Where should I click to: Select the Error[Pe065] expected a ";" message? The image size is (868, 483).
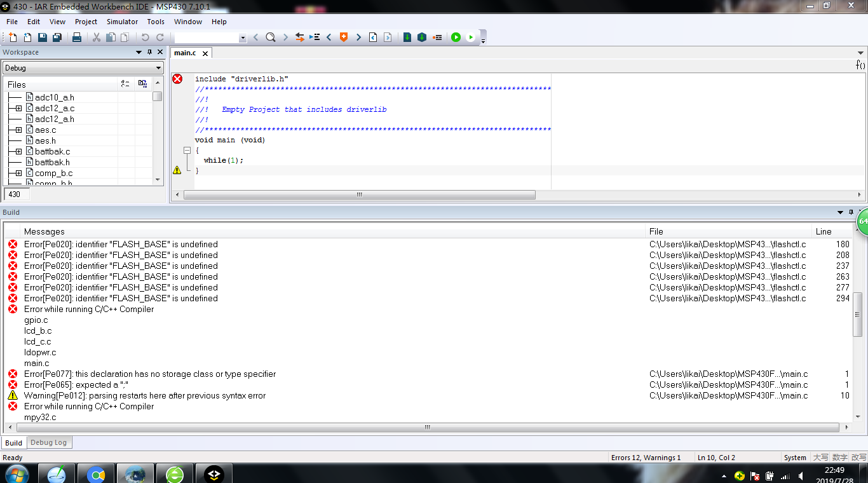tap(428, 384)
